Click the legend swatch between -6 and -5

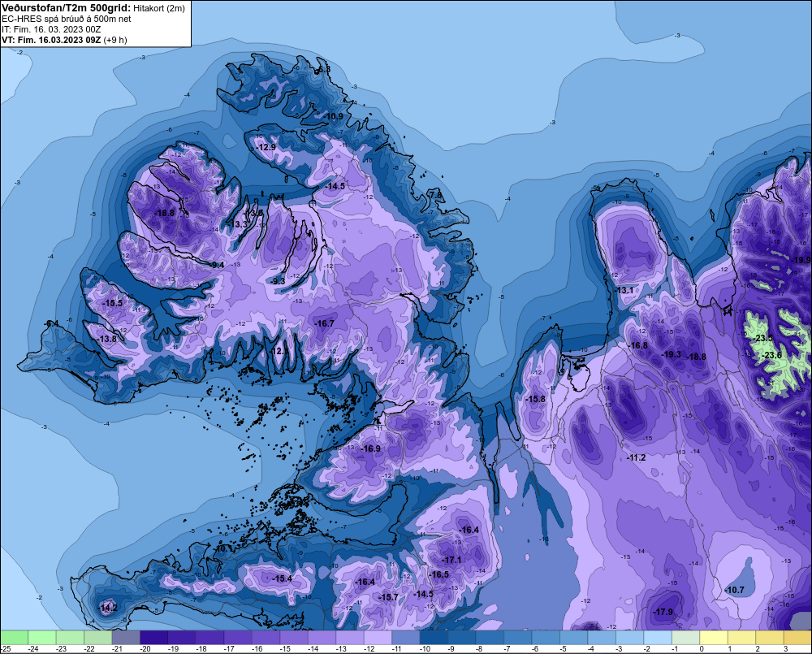[546, 637]
